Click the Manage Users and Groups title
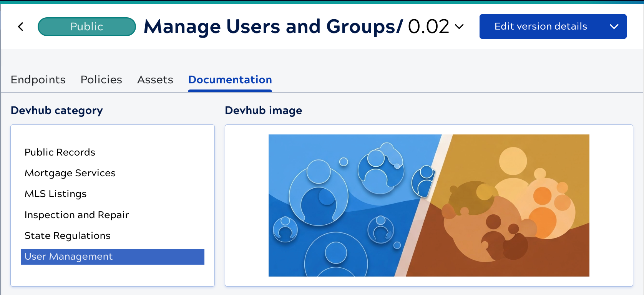 click(273, 27)
